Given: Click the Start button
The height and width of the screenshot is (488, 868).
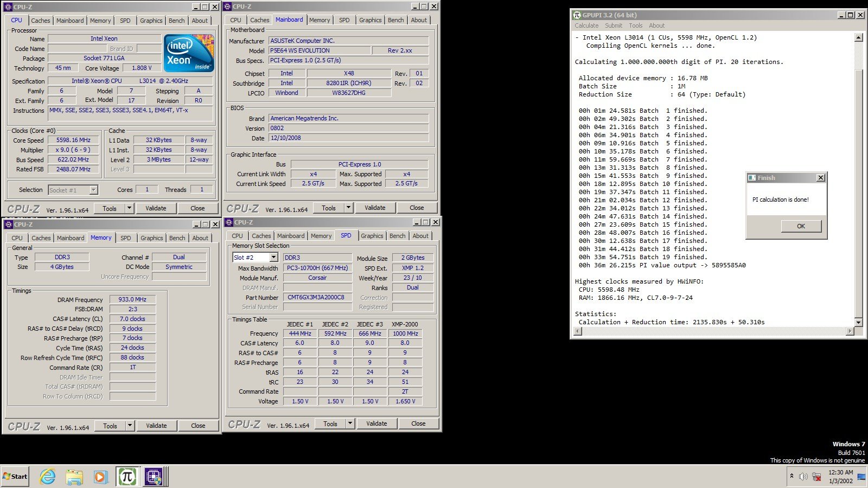Looking at the screenshot, I should (x=15, y=477).
